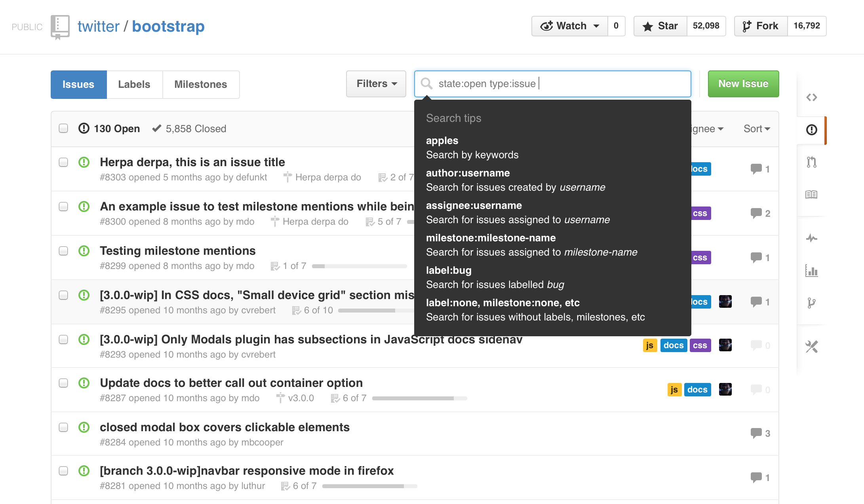
Task: Open the Pull Requests icon in sidebar
Action: click(811, 162)
